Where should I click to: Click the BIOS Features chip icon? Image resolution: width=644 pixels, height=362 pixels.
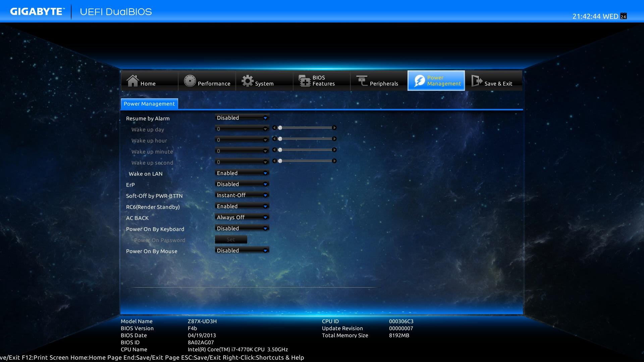tap(305, 81)
